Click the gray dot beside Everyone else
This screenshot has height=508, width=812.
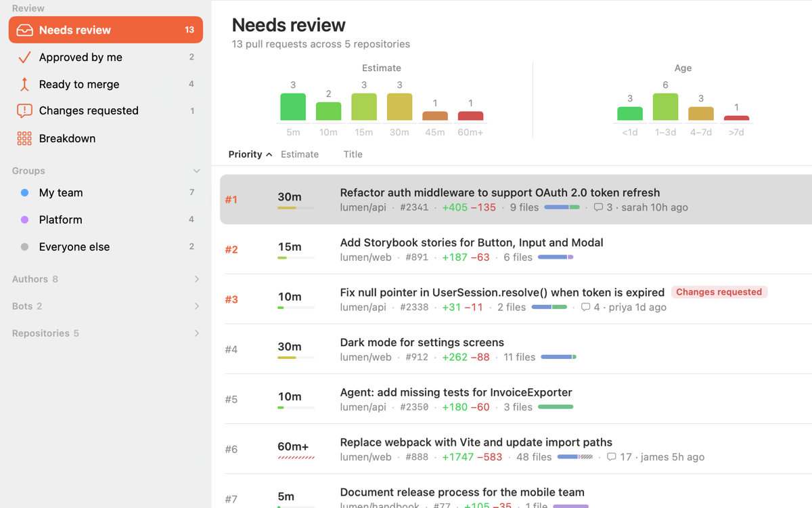coord(24,247)
